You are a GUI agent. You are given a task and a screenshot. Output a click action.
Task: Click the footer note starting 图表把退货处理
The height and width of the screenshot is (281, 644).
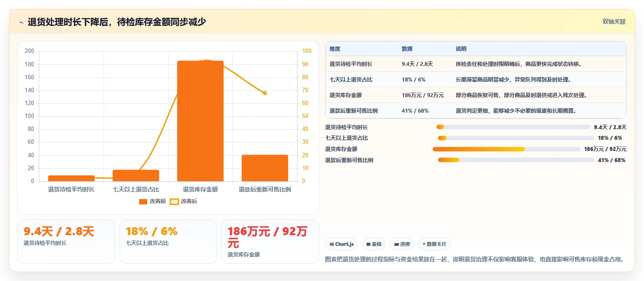(475, 259)
